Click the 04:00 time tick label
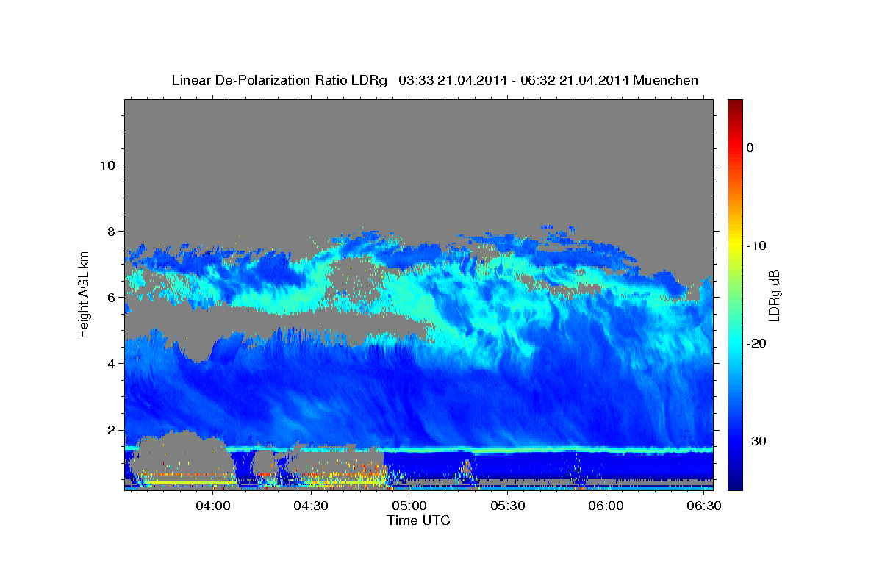The width and height of the screenshot is (882, 588). coord(214,506)
